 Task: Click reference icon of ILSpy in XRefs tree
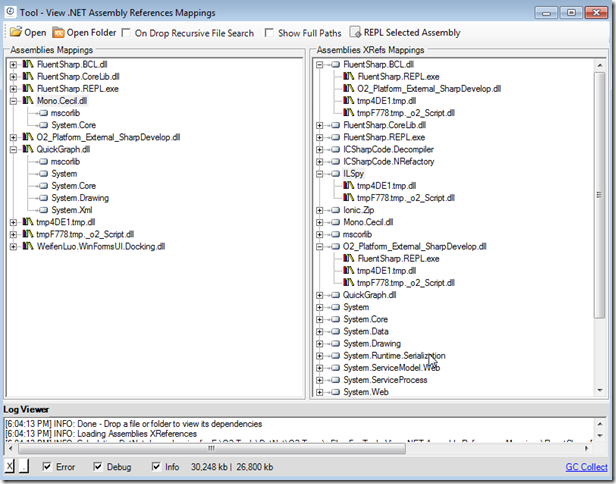(335, 174)
